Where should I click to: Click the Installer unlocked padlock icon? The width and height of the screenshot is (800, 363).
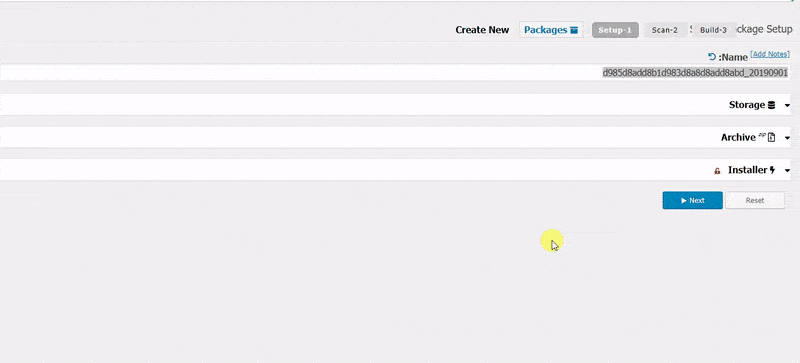[717, 171]
